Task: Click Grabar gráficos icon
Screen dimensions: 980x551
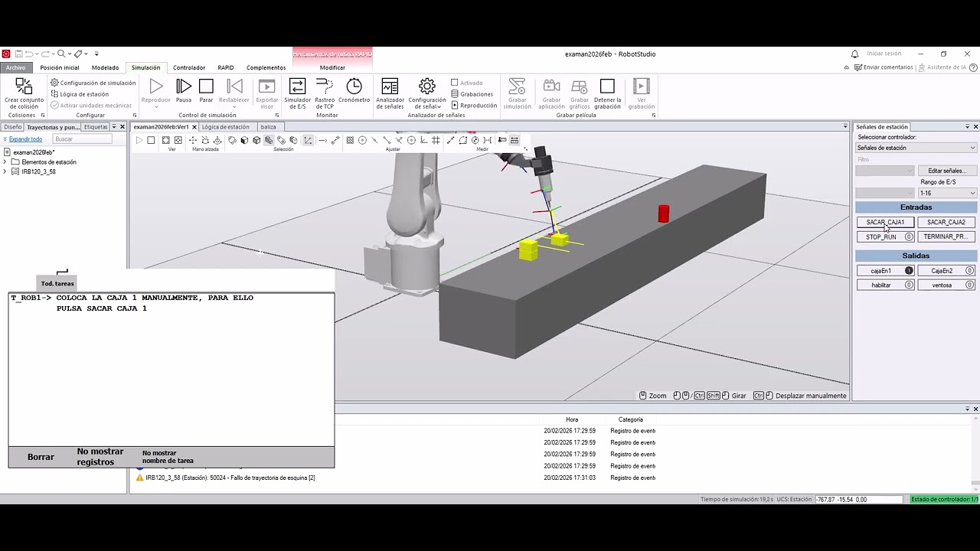Action: (580, 86)
